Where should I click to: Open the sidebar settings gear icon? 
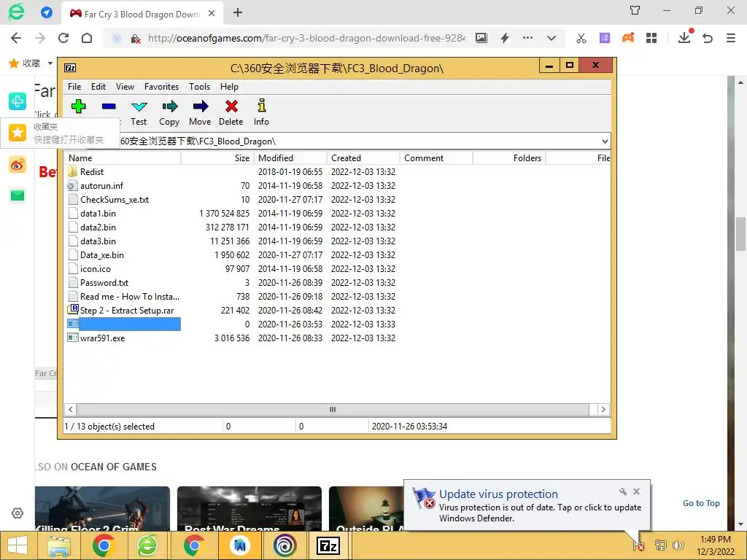18,513
